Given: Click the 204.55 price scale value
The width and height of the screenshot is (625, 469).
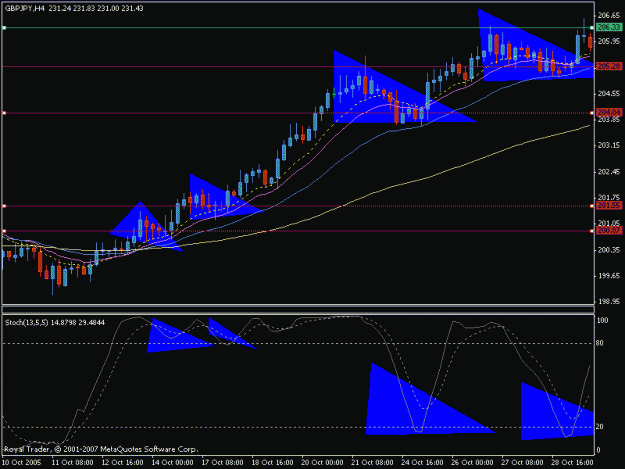Looking at the screenshot, I should [609, 94].
